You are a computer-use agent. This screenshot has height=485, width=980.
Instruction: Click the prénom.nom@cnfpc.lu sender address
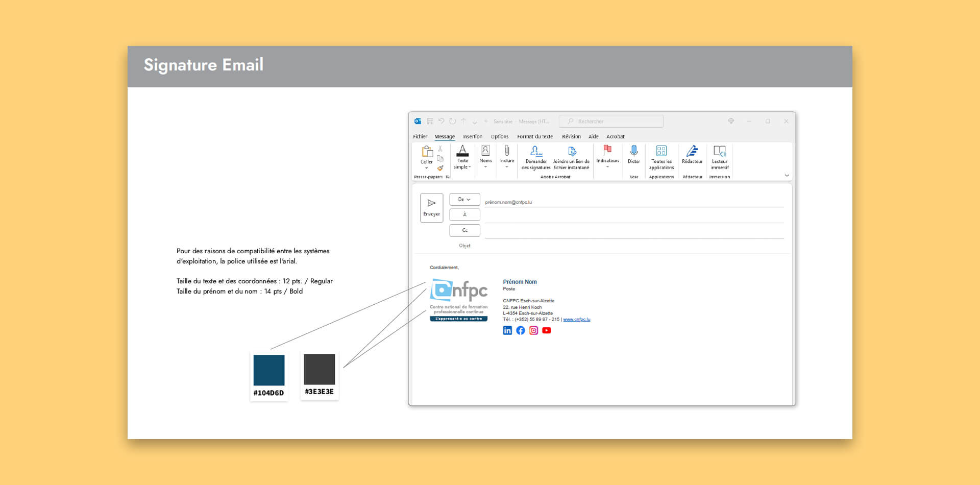508,202
